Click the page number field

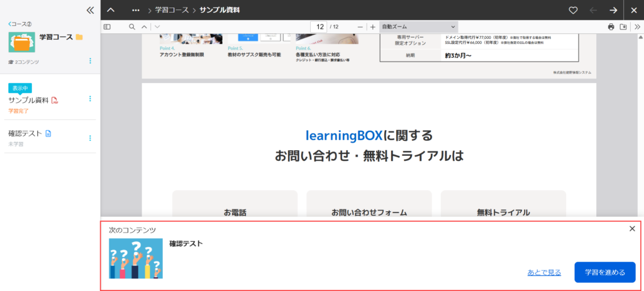point(318,26)
